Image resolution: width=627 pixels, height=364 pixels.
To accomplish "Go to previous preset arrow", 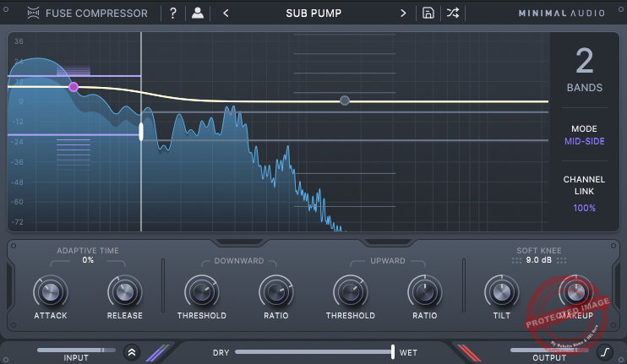I will tap(226, 14).
